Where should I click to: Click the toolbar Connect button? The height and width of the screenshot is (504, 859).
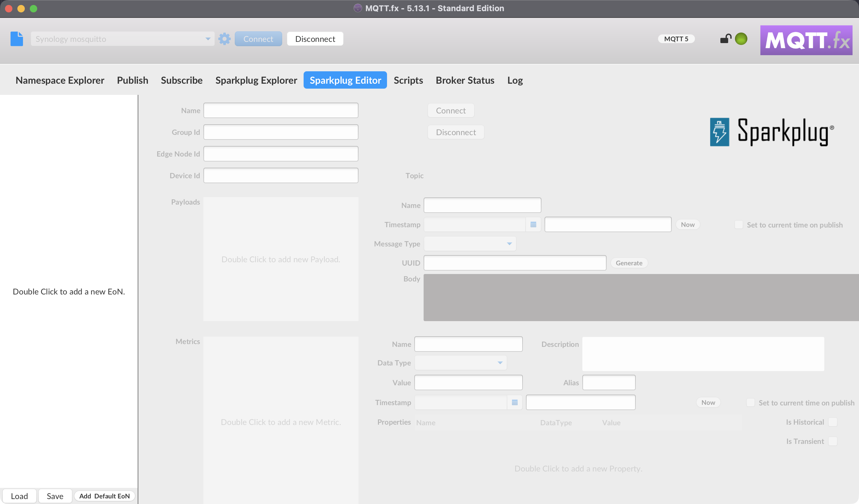[x=258, y=39]
